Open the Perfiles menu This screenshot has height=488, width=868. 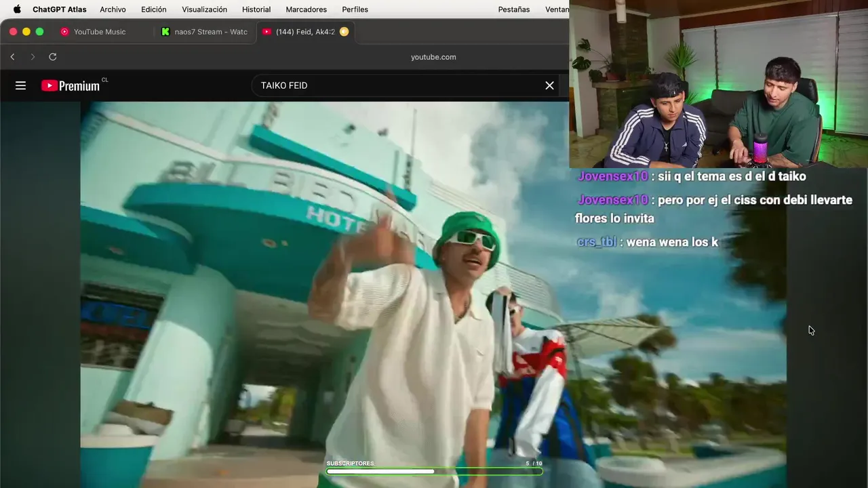[355, 9]
